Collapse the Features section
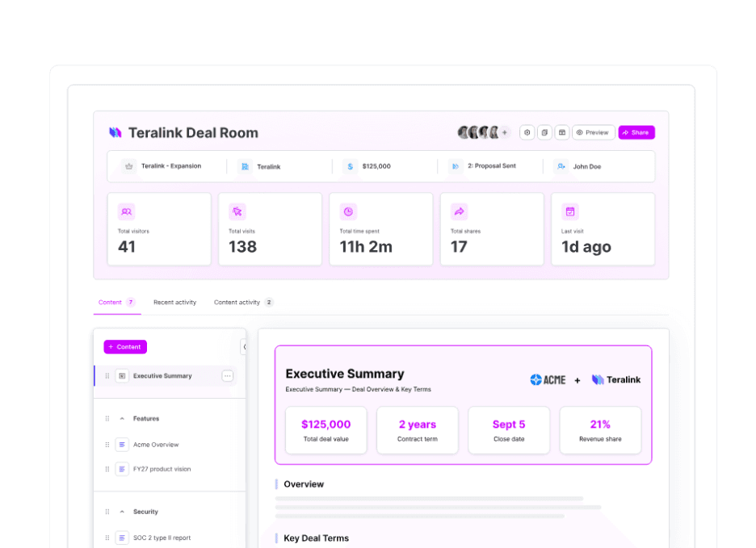Image resolution: width=756 pixels, height=548 pixels. (122, 419)
